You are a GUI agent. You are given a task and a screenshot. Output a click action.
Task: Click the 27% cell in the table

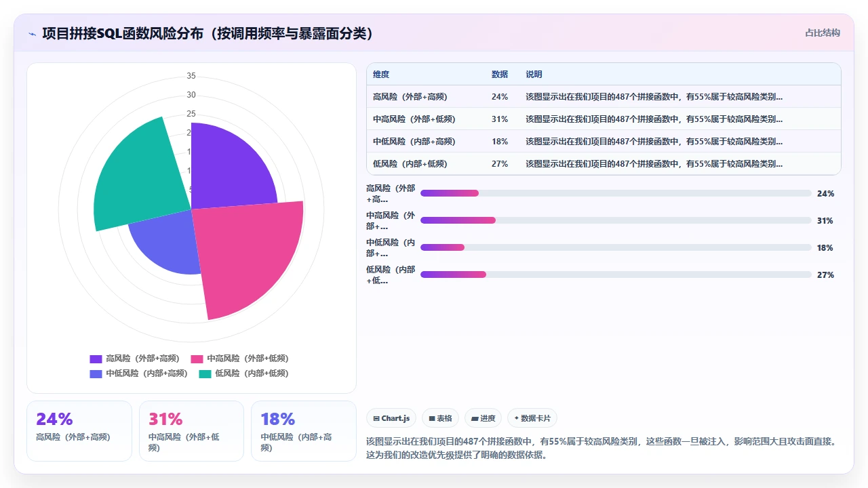500,164
